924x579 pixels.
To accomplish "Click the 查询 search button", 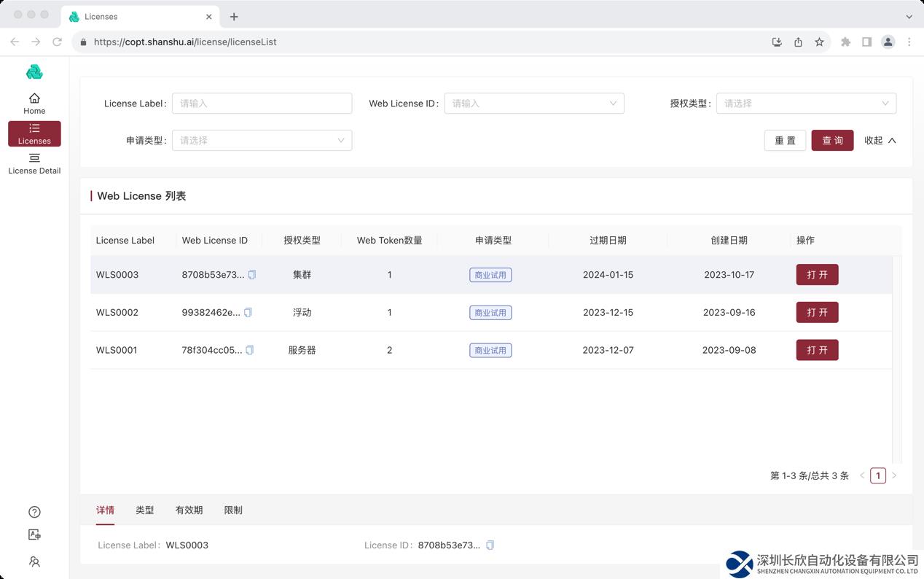I will click(832, 141).
